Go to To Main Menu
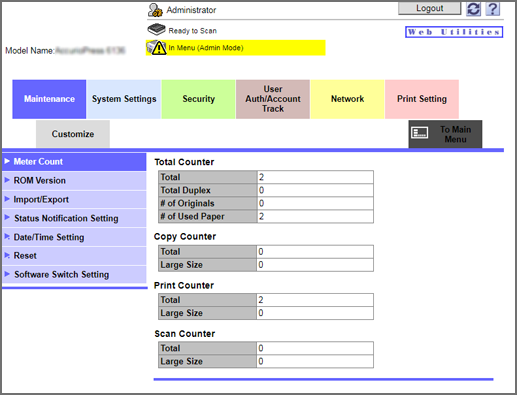The image size is (517, 395). [x=445, y=134]
